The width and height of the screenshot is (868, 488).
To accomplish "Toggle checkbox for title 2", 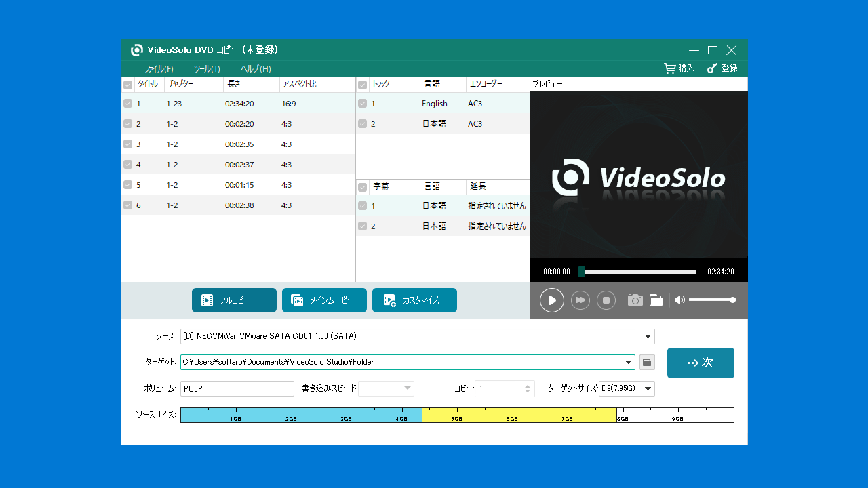I will pos(127,124).
